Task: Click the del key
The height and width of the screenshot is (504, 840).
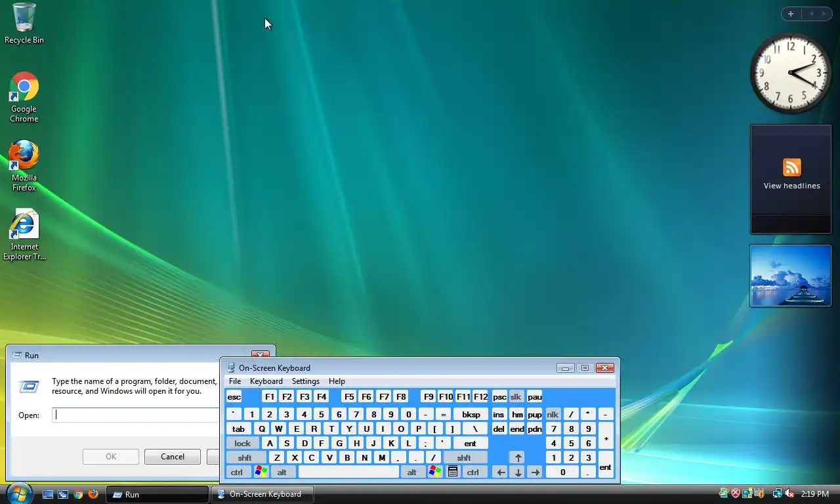Action: (499, 429)
